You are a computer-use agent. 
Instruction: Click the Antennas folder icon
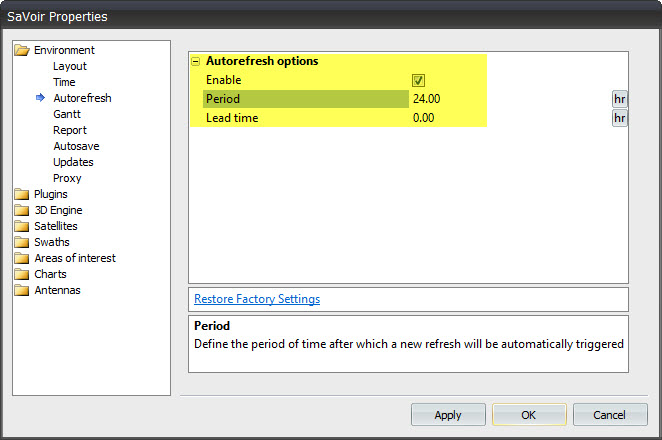coord(22,290)
